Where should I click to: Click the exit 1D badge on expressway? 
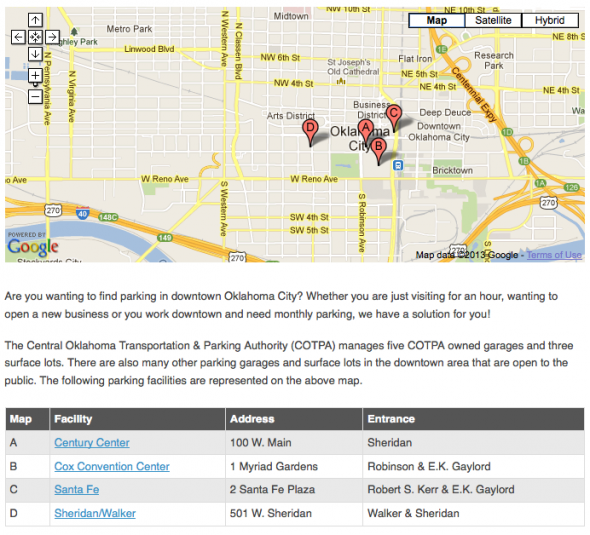(x=507, y=132)
